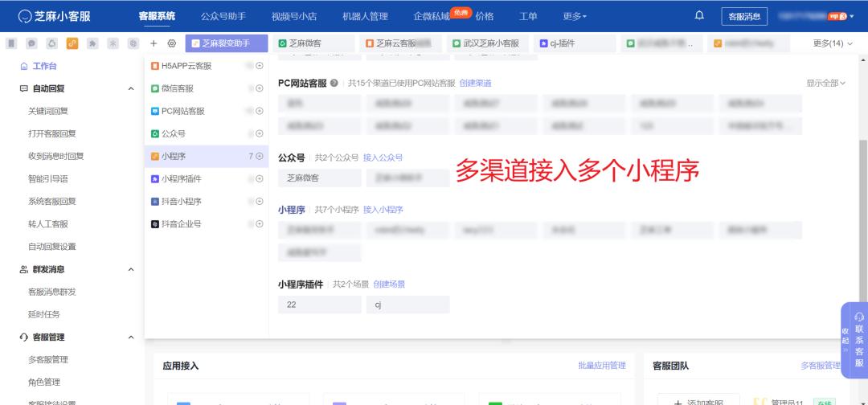Click the 创建渠道 link
The image size is (868, 405).
coord(476,83)
